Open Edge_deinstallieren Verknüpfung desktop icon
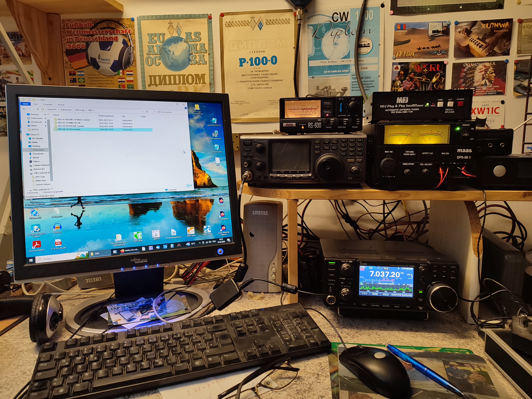The height and width of the screenshot is (399, 532). click(119, 240)
